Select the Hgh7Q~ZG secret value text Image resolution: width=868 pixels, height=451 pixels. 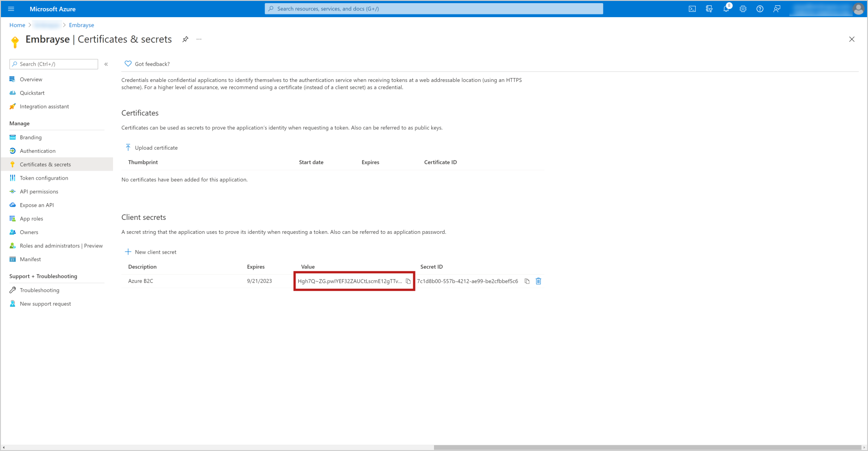pos(350,281)
